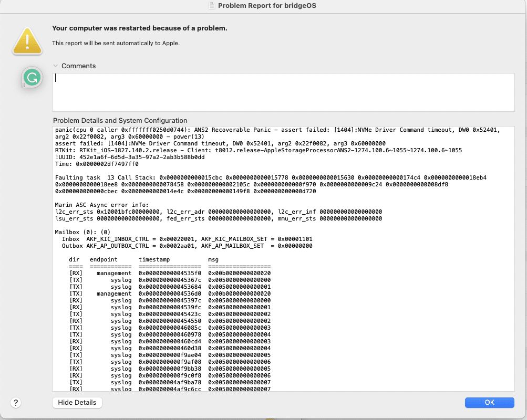Click 'This report will be sent automatically to Apple.'
The image size is (527, 420).
coord(116,43)
